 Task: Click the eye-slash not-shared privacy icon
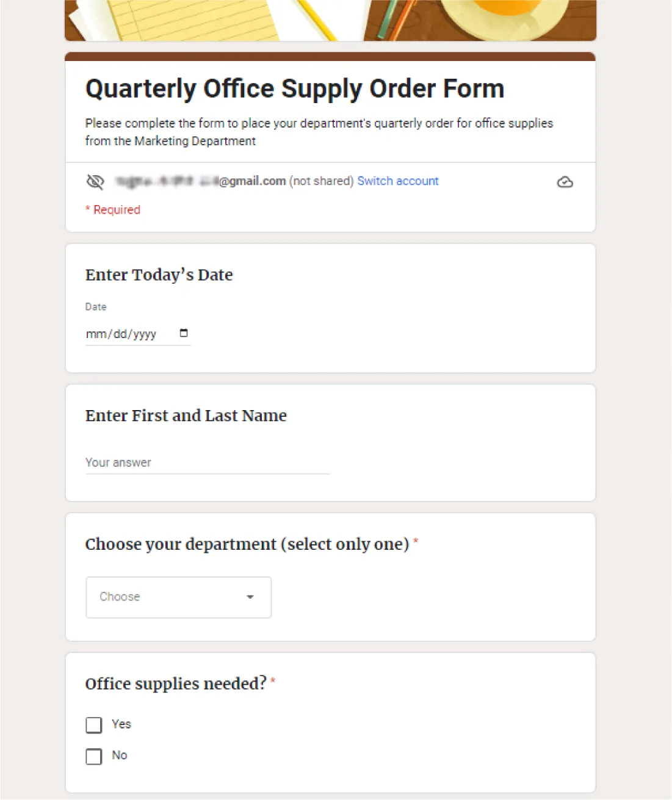[x=95, y=181]
